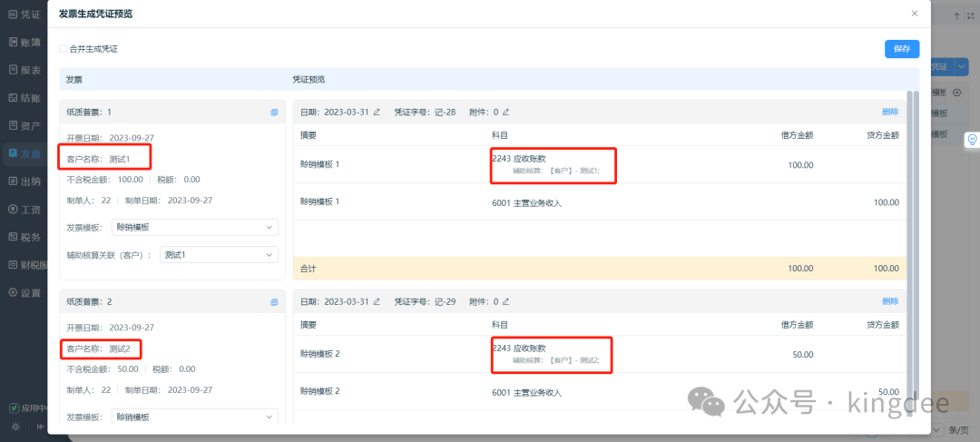Image resolution: width=980 pixels, height=442 pixels.
Task: Click the 保存 button
Action: point(902,49)
